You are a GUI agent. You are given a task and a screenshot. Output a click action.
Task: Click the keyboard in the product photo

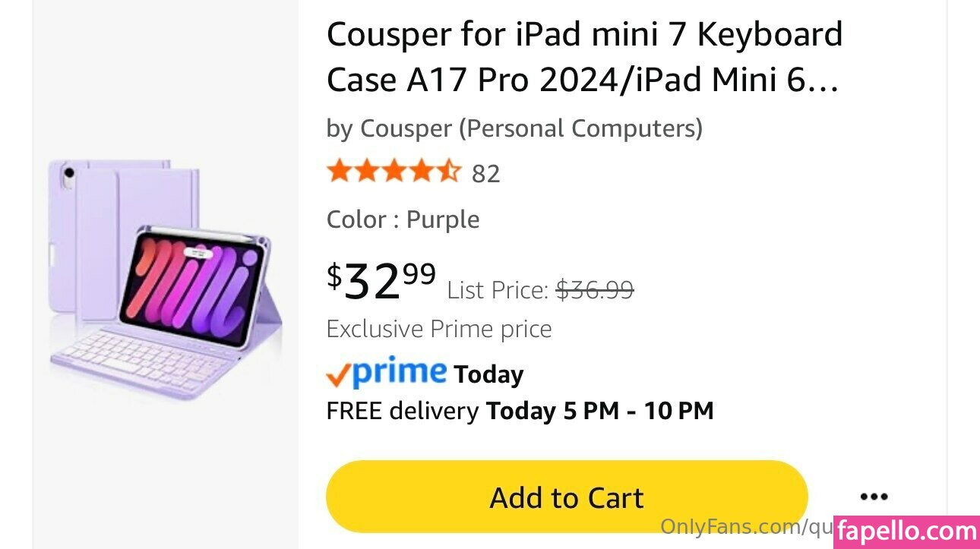coord(144,361)
